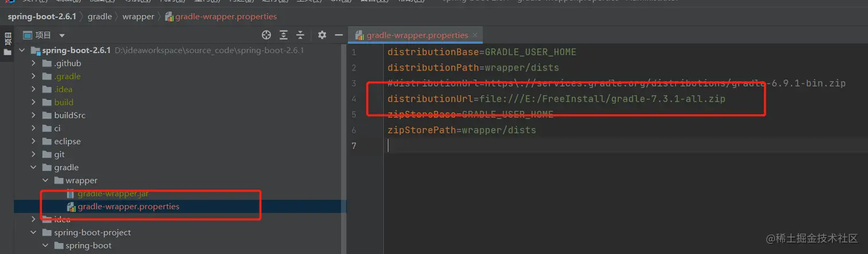This screenshot has width=868, height=254.
Task: Select the buildSrc folder in the tree
Action: [69, 115]
